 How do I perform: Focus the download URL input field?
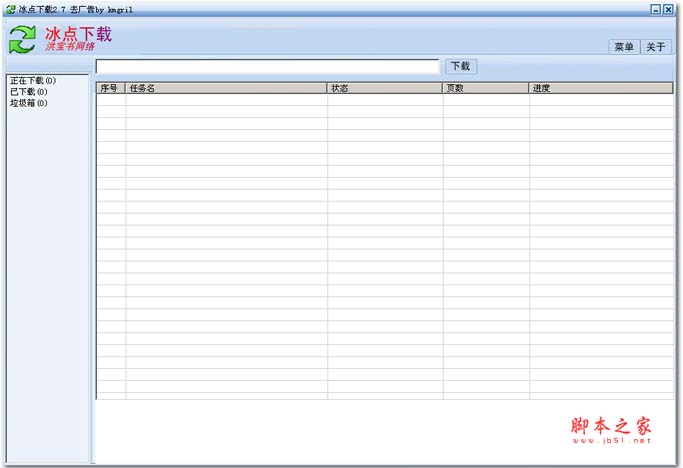coord(267,66)
